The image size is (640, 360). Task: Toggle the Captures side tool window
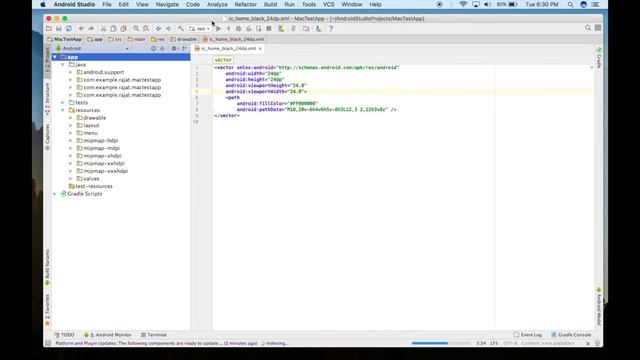click(x=47, y=137)
